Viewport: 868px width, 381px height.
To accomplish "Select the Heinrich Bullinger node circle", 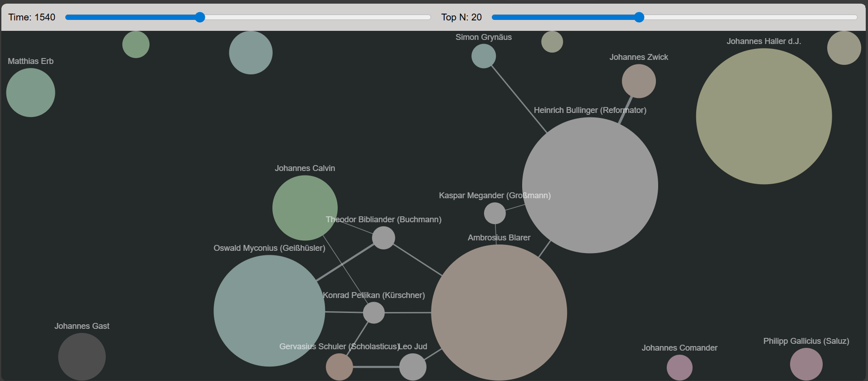I will tap(590, 185).
